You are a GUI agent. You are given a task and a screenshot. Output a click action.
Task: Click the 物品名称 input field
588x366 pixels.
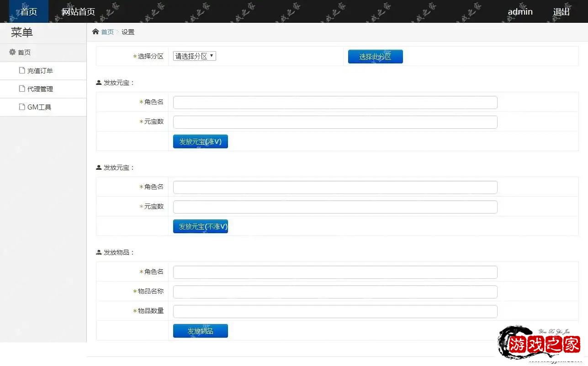coord(335,292)
